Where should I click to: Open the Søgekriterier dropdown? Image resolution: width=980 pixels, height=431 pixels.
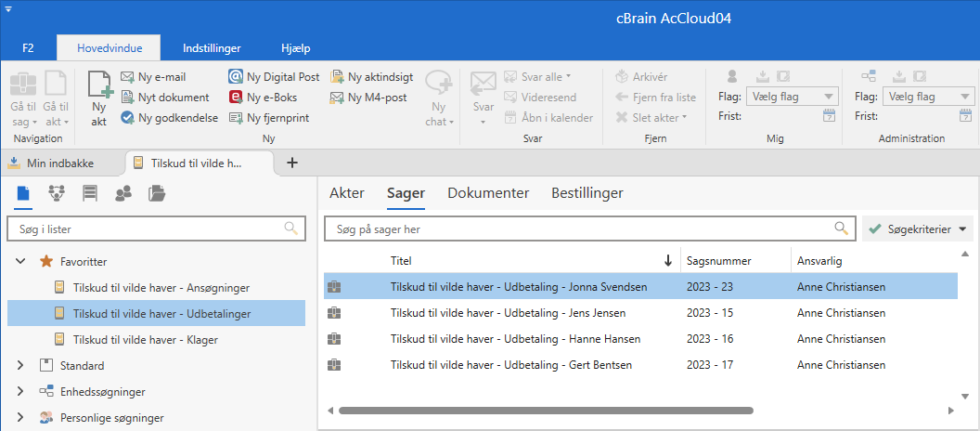coord(917,229)
